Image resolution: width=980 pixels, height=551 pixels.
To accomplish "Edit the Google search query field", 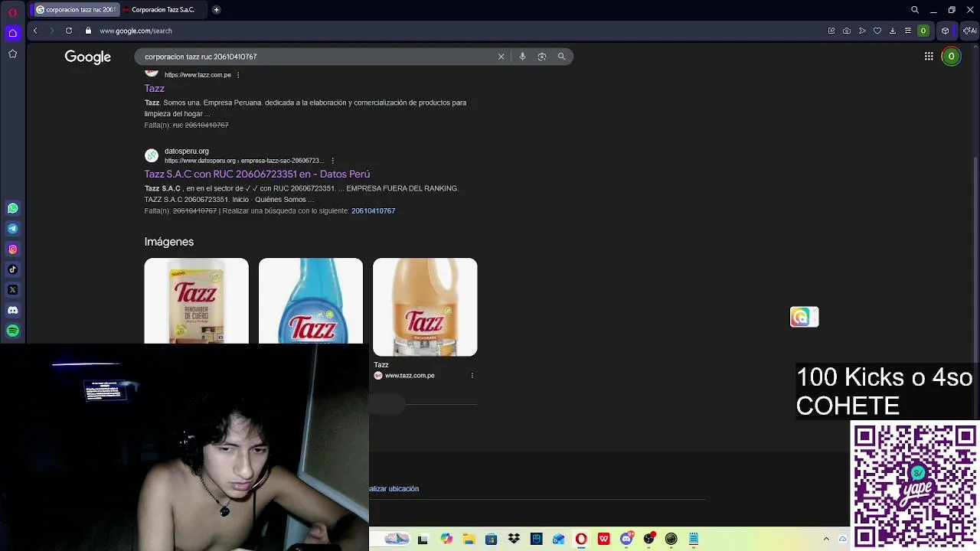I will click(318, 57).
